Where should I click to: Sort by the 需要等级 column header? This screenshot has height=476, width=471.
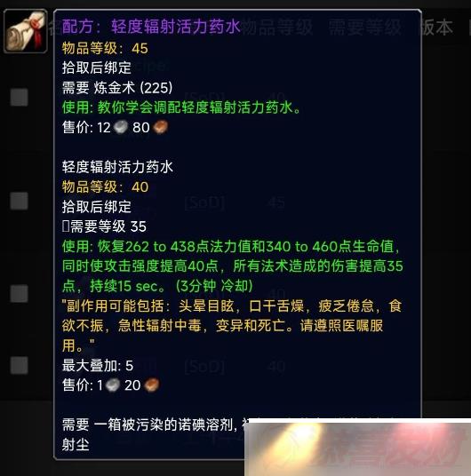click(x=364, y=27)
